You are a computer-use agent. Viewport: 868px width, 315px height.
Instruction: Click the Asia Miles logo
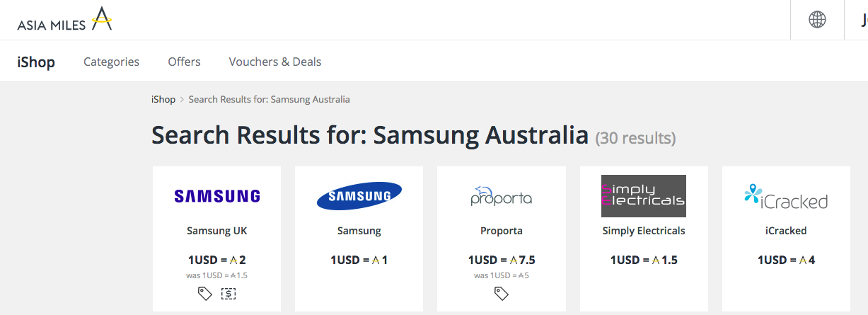point(64,19)
